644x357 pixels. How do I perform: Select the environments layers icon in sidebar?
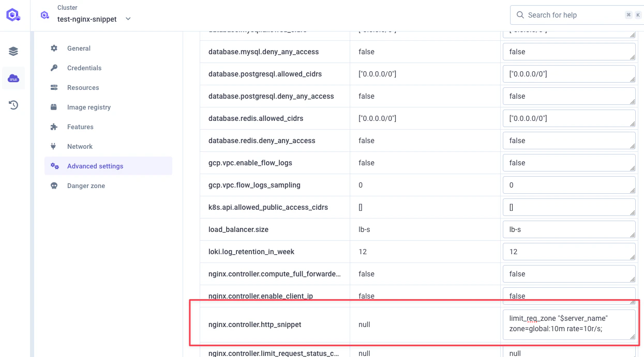pos(13,51)
